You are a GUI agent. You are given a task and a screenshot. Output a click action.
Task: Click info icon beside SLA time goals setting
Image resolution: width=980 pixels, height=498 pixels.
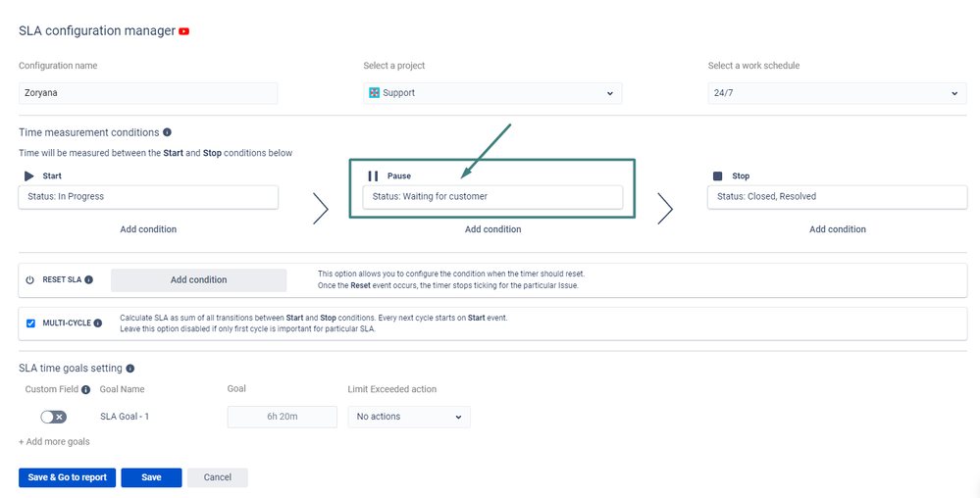tap(130, 369)
